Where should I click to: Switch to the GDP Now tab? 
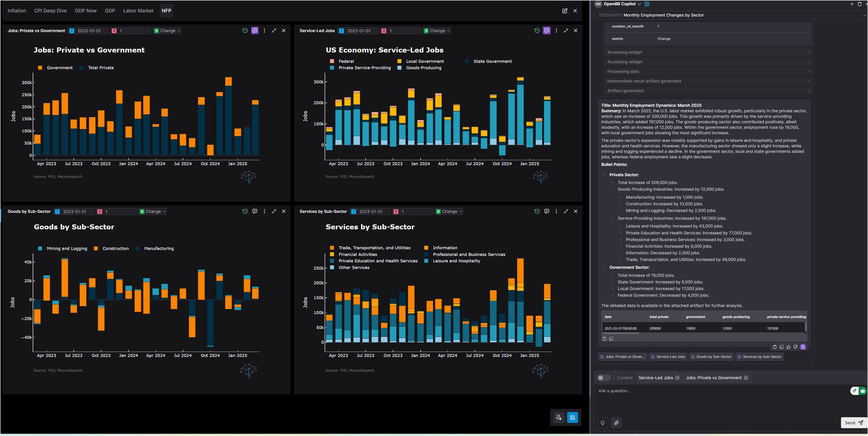point(86,11)
